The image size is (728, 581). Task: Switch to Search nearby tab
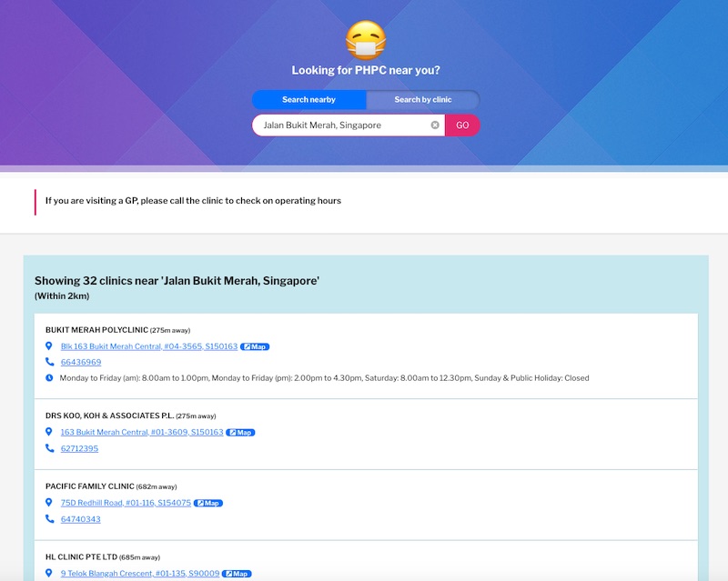click(x=308, y=99)
